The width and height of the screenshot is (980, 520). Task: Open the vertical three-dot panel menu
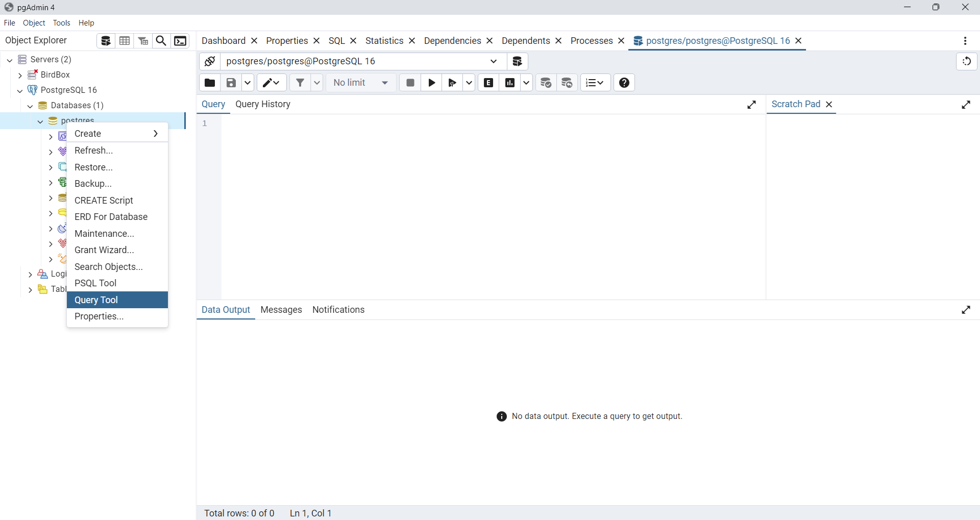pos(965,41)
